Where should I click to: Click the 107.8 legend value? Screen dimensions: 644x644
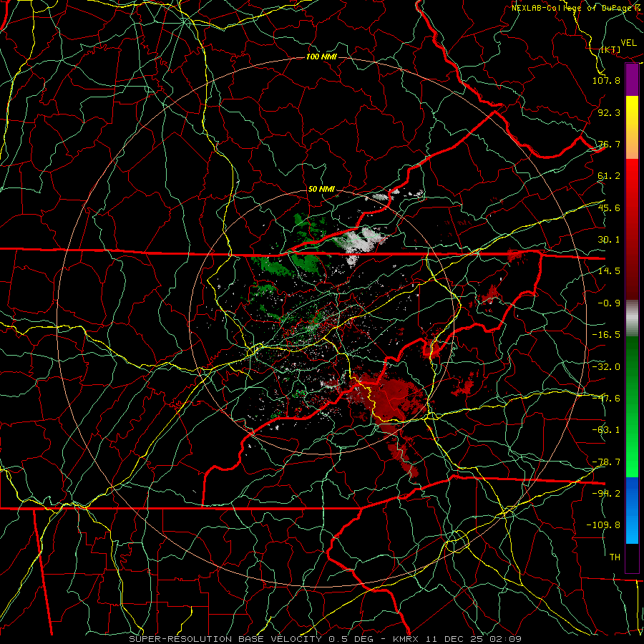[606, 80]
